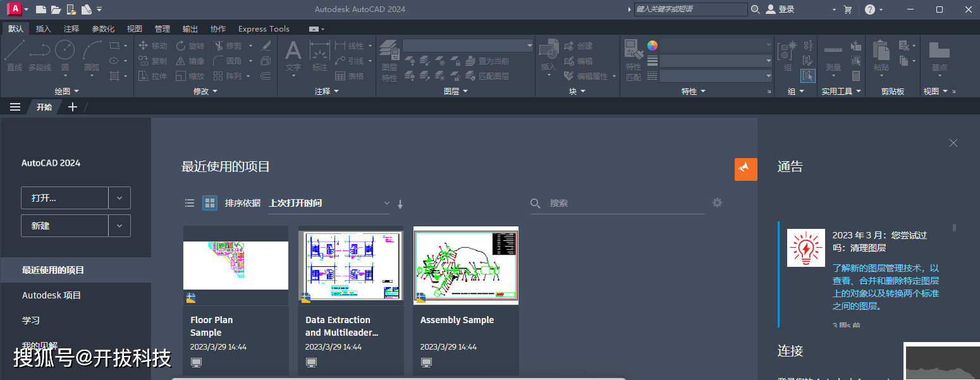Click the announcements panel scrollbar

pyautogui.click(x=954, y=228)
